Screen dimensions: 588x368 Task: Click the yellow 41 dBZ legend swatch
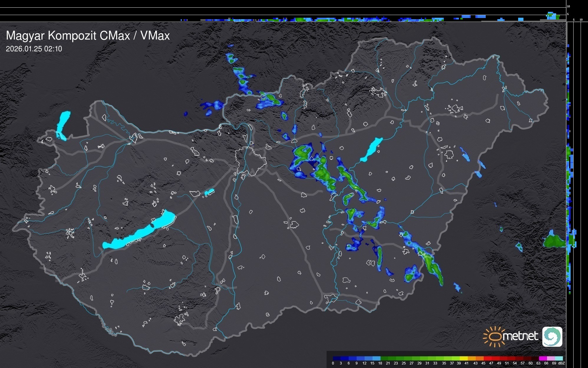(464, 358)
